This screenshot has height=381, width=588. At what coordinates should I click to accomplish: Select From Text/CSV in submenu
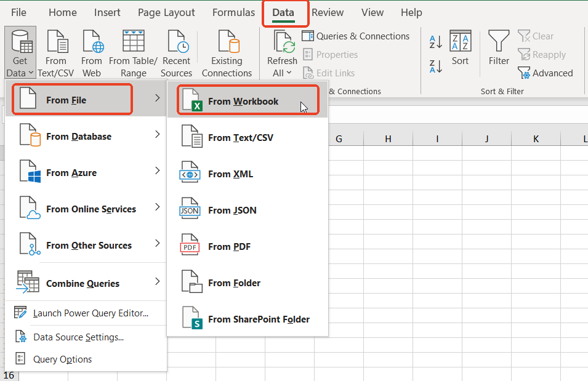pos(248,137)
